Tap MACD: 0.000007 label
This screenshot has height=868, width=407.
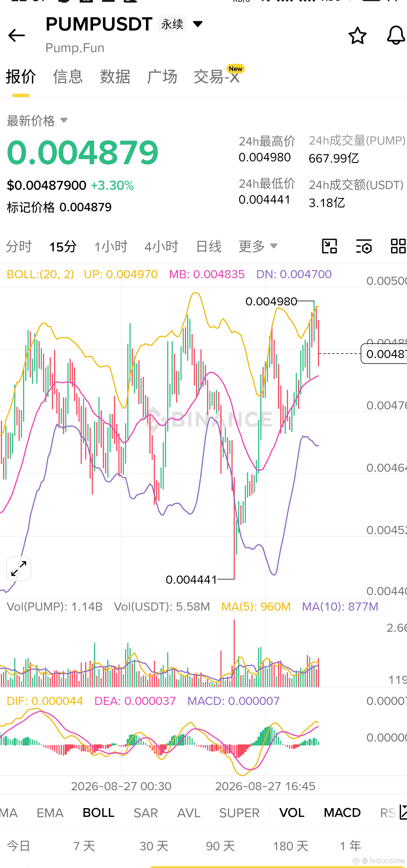pos(233,701)
